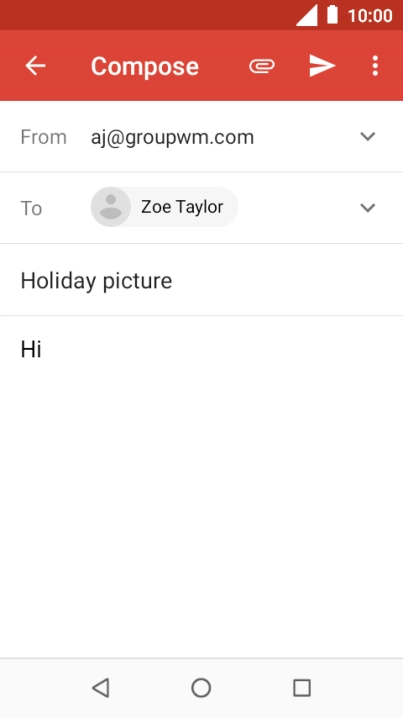Tap the Android back navigation triangle
This screenshot has width=403, height=718.
tap(100, 687)
